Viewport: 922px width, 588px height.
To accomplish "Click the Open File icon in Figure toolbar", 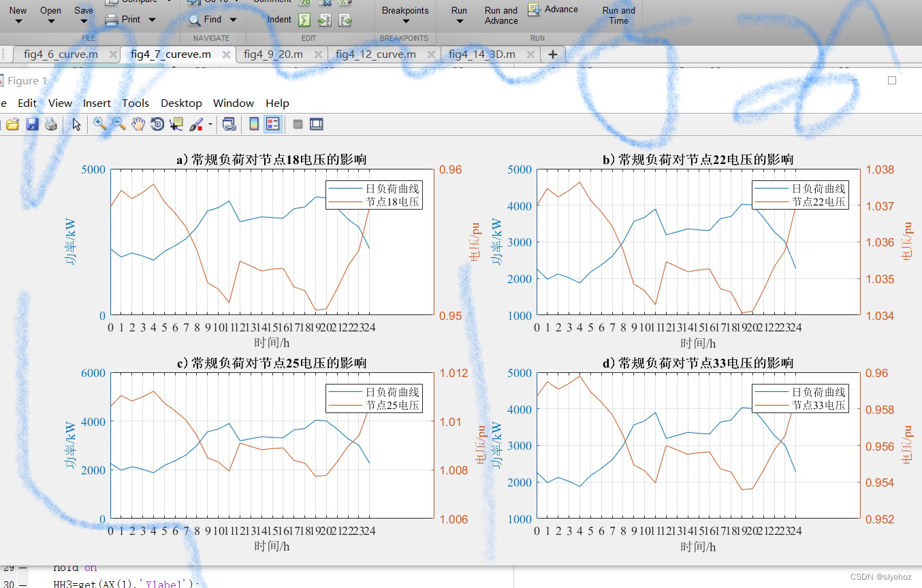I will 13,125.
